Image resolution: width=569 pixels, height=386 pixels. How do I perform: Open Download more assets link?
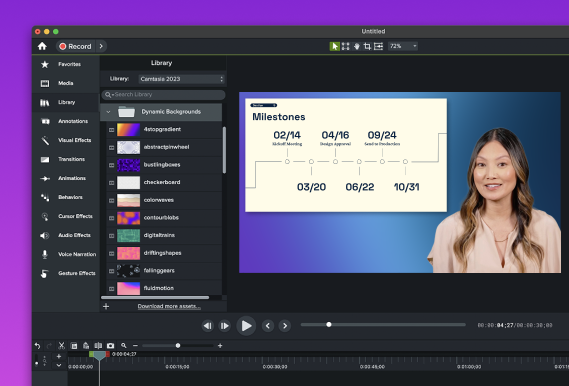[169, 306]
